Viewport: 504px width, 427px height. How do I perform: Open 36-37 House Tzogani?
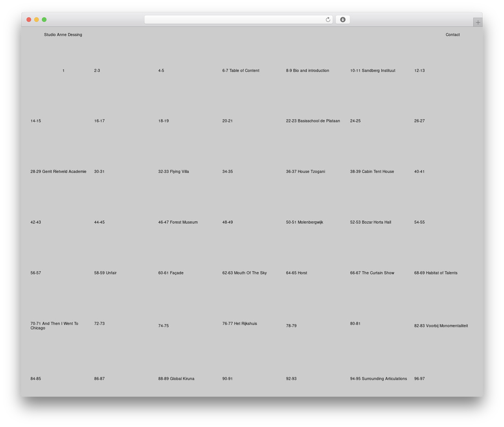tap(306, 171)
